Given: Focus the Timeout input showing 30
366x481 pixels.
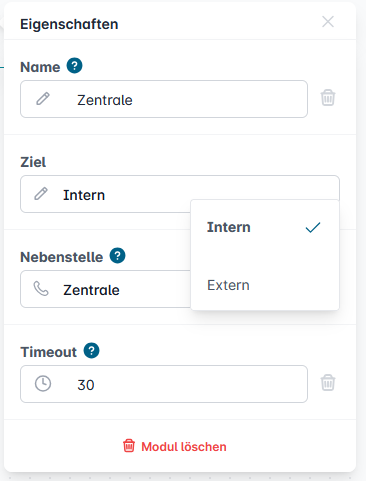Looking at the screenshot, I should point(164,384).
